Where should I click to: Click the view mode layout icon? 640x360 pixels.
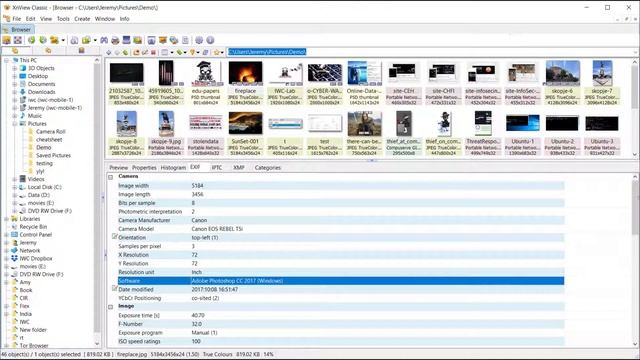pyautogui.click(x=164, y=52)
